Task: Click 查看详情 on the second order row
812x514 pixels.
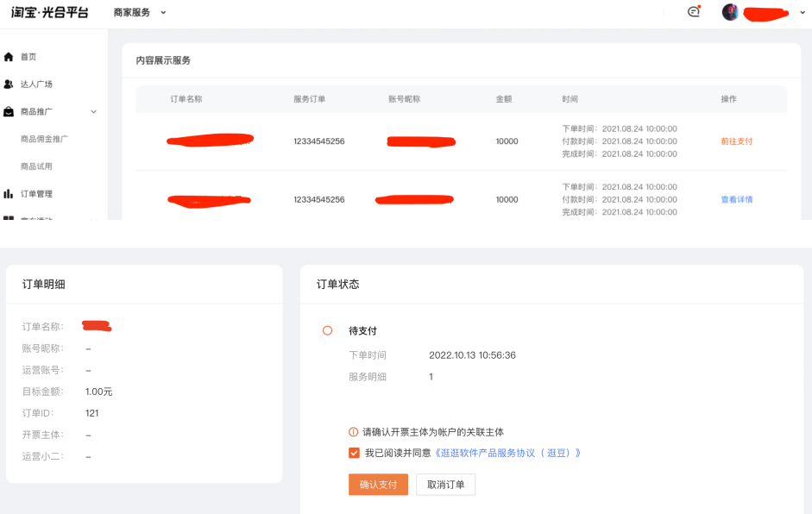Action: (x=738, y=198)
